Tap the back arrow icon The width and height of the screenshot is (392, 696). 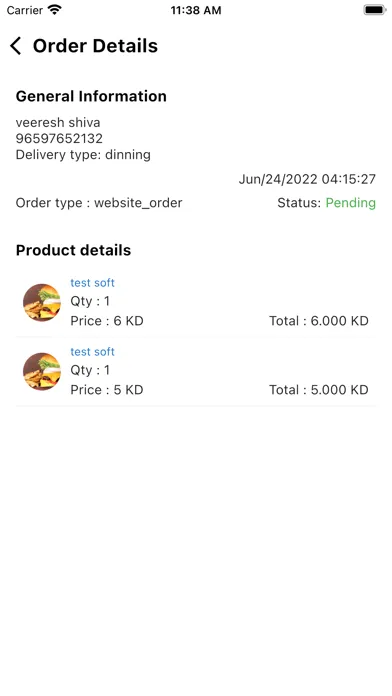[x=16, y=46]
